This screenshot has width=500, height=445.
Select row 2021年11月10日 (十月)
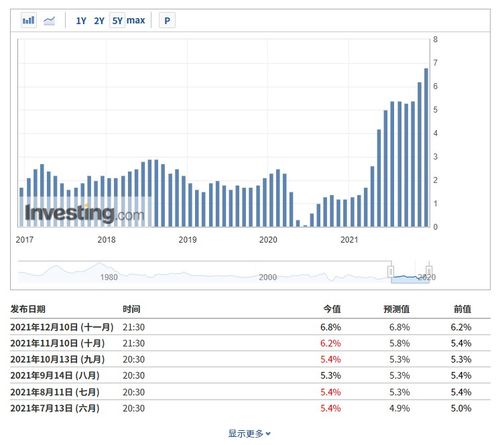tap(250, 343)
